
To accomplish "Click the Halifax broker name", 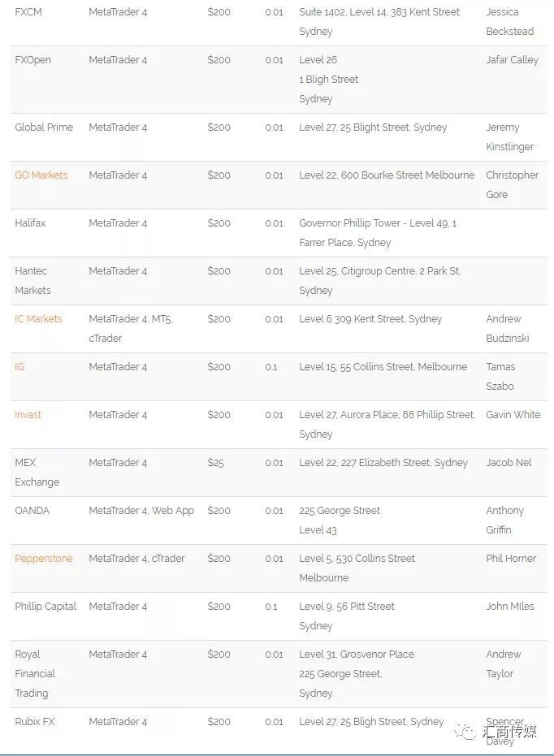I will pos(30,223).
